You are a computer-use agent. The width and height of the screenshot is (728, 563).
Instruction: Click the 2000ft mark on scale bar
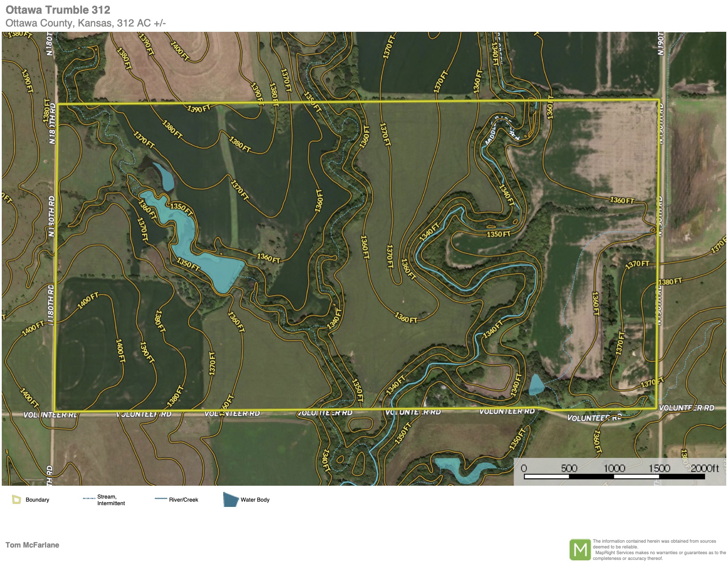[704, 468]
